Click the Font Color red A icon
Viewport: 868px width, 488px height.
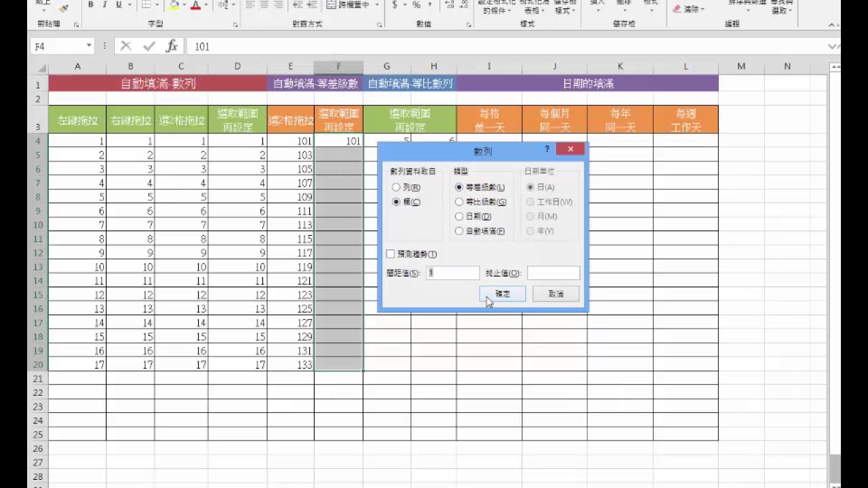195,5
